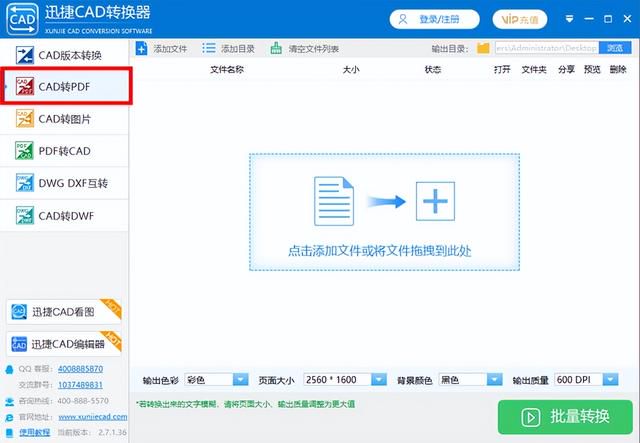This screenshot has height=443, width=640.
Task: Choose the PDF转CAD option
Action: 64,151
